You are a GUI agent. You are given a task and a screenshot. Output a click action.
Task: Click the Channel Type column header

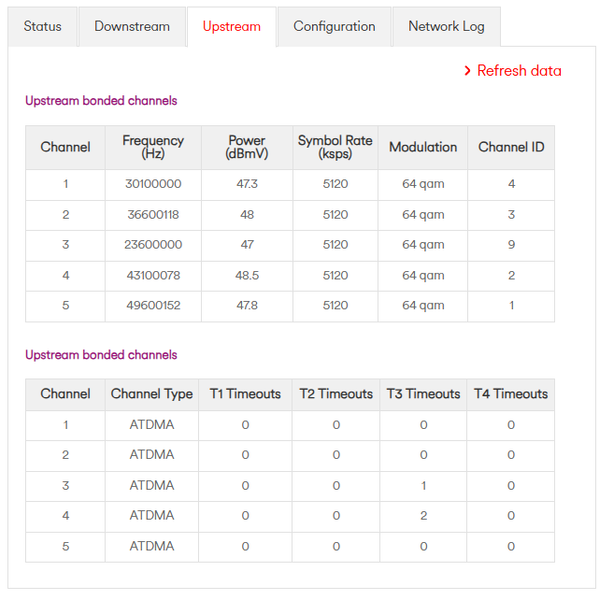click(152, 395)
